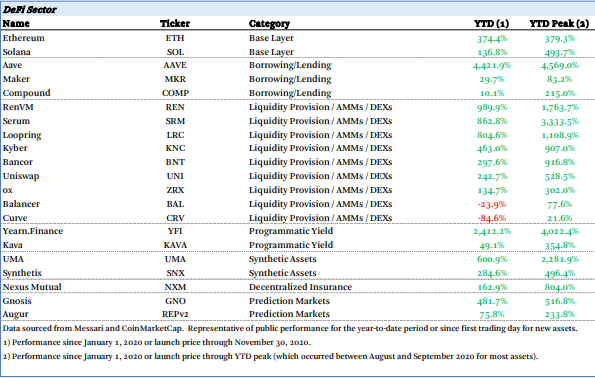Click the REPv2 ticker cell
Screen dimensions: 595x378
[175, 314]
